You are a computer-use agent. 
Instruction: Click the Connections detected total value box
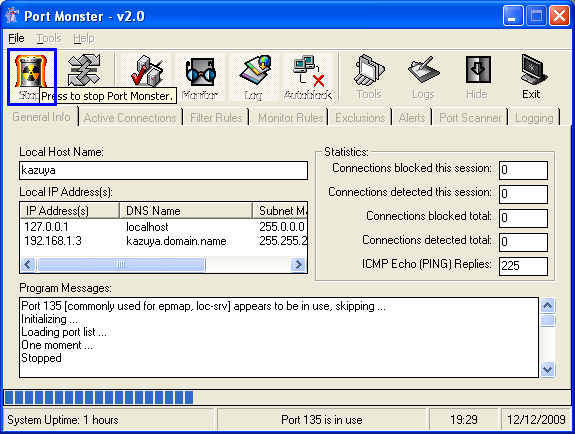coord(523,242)
